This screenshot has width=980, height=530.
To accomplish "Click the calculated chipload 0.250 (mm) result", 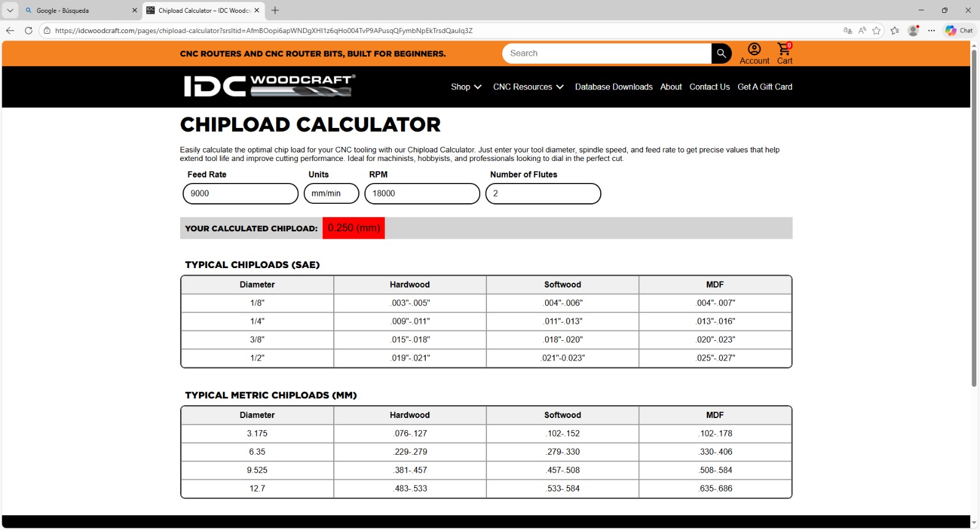I will [354, 228].
